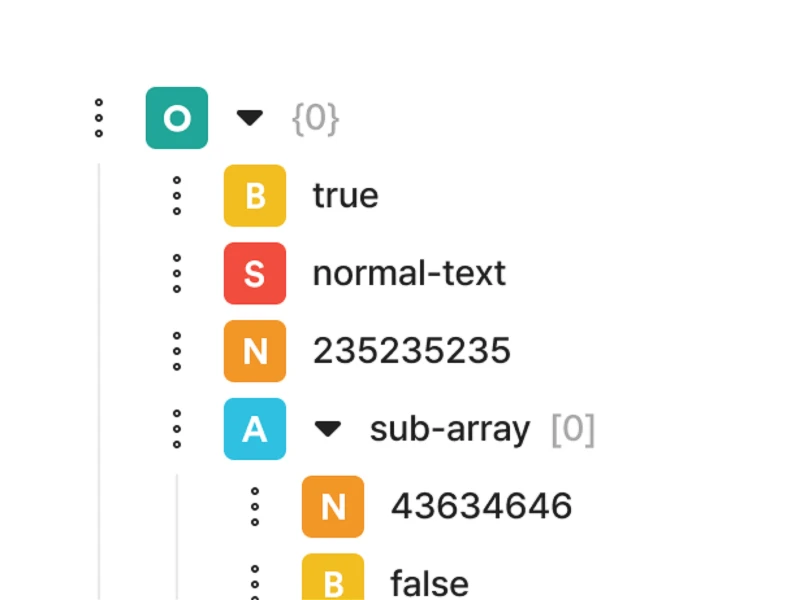Edit the 235235235 number value
The image size is (800, 600).
(x=411, y=351)
